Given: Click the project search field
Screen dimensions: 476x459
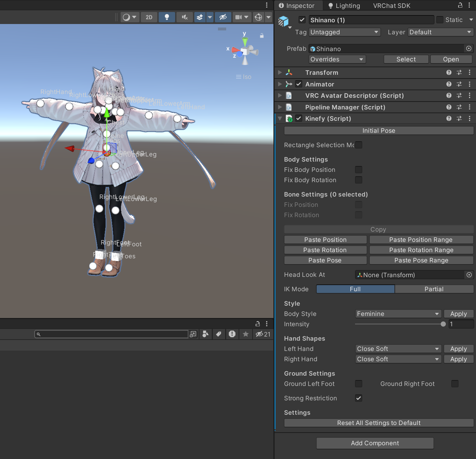Looking at the screenshot, I should tap(111, 334).
